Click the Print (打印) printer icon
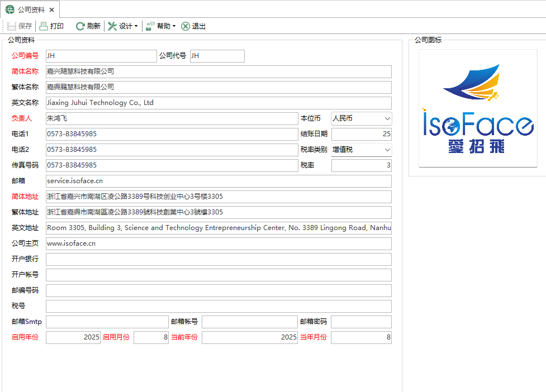 point(44,26)
